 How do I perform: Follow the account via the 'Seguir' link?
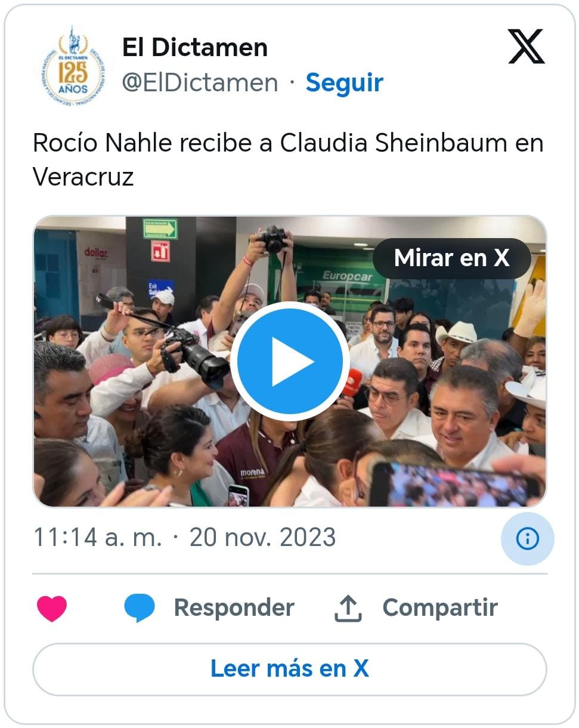(x=345, y=82)
